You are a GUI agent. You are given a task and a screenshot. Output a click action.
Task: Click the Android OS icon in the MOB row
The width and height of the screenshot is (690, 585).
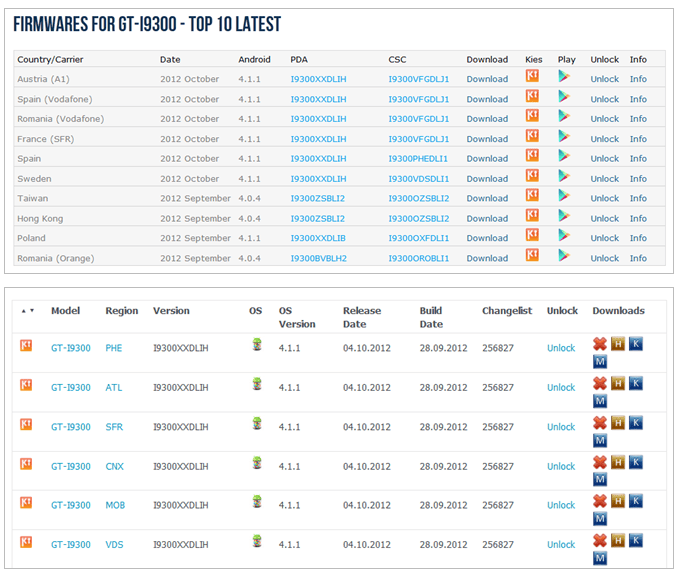[x=257, y=501]
